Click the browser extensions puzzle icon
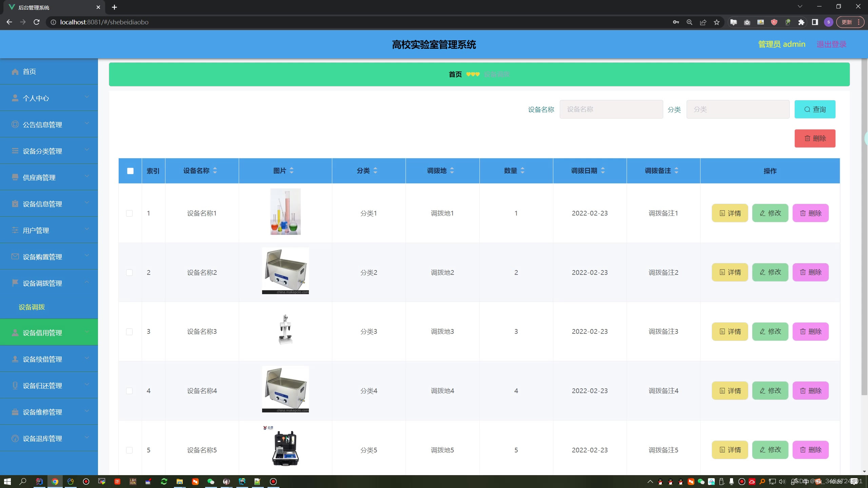868x488 pixels. click(x=801, y=22)
